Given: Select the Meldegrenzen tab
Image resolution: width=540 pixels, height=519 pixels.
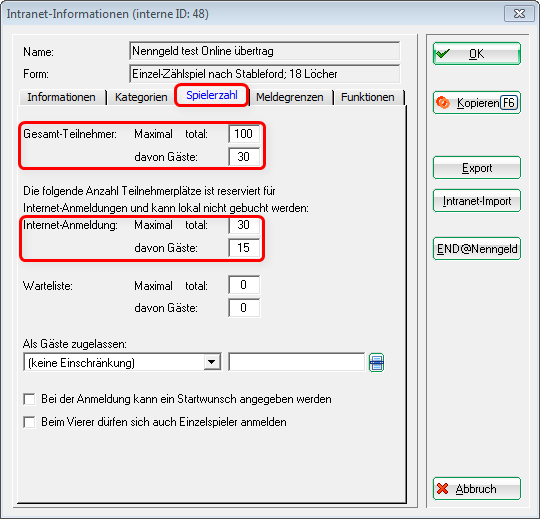Looking at the screenshot, I should pos(290,97).
